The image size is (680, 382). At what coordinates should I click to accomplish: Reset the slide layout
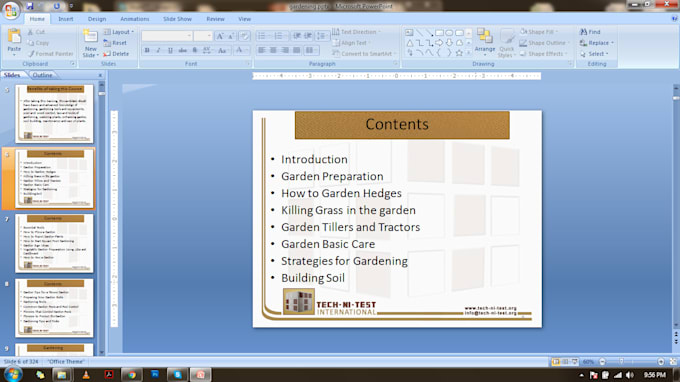tap(115, 43)
